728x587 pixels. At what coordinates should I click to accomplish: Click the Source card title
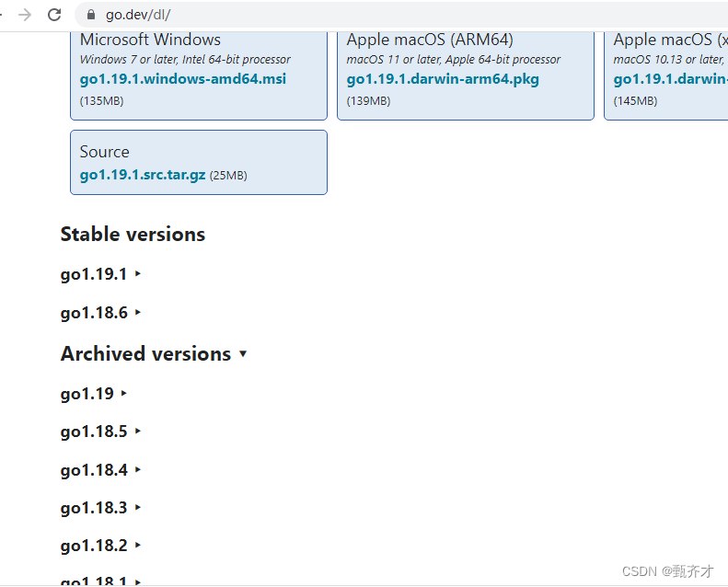point(105,152)
